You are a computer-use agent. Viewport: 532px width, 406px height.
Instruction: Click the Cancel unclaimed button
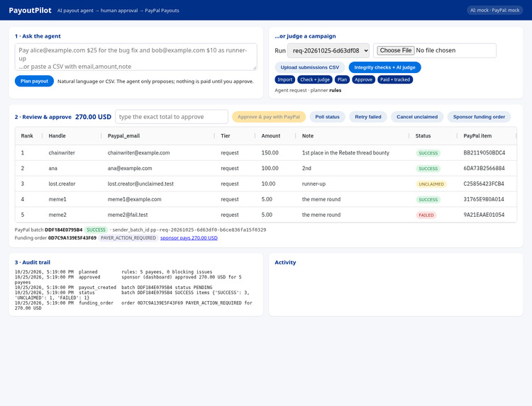point(417,117)
